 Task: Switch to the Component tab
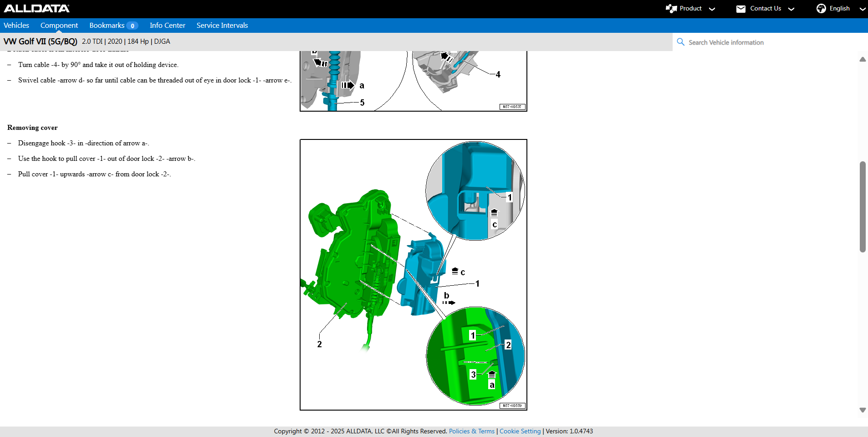point(59,26)
